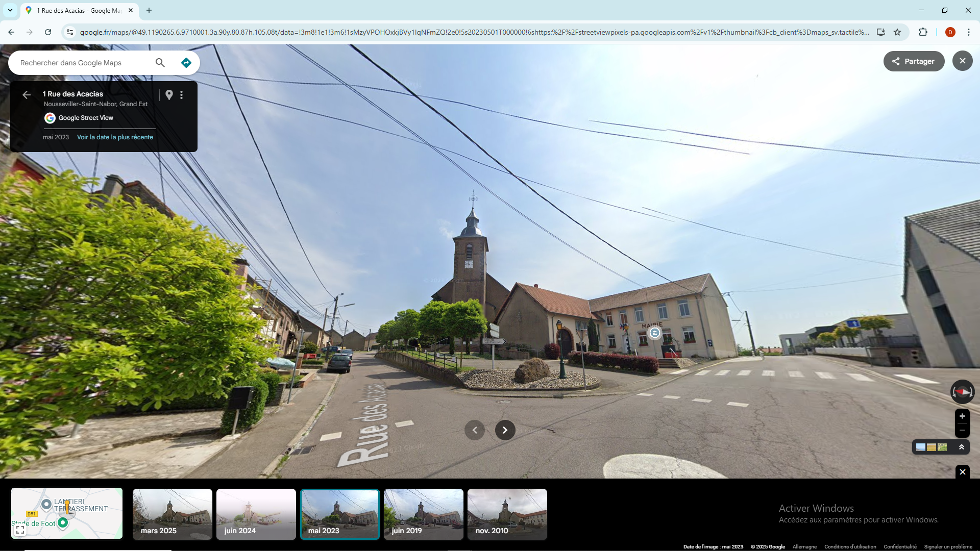This screenshot has height=551, width=980.
Task: Move to next Street View position arrow
Action: click(x=505, y=430)
